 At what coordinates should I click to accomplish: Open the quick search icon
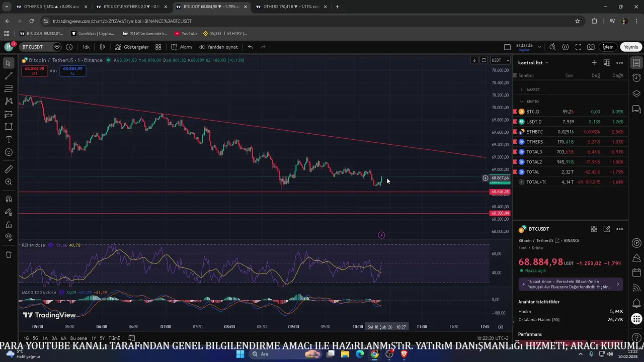pos(552,47)
